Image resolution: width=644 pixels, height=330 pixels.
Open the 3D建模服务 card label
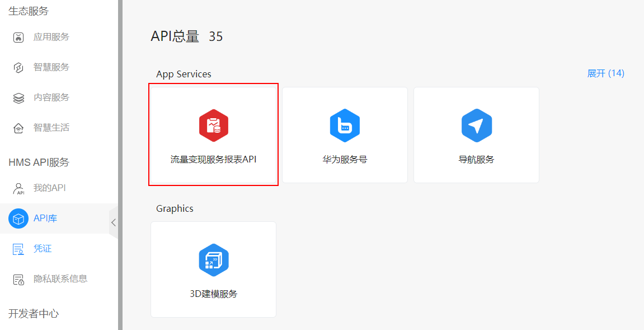click(x=214, y=294)
